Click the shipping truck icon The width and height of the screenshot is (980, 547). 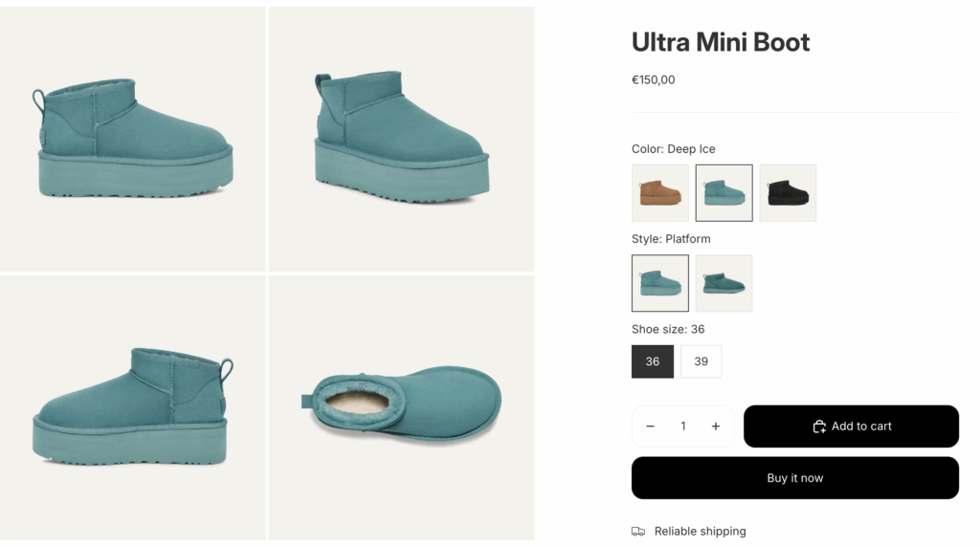[638, 532]
